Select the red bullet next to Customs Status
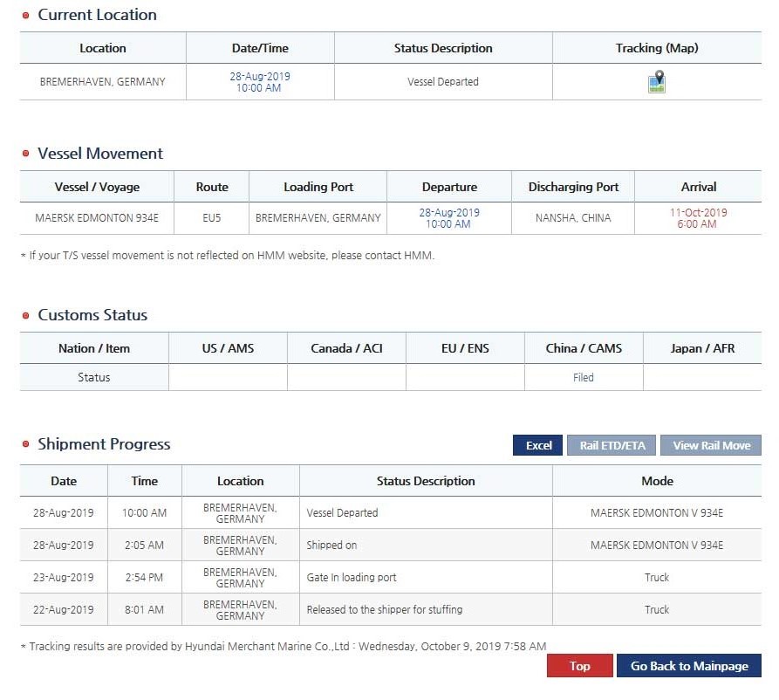Image resolution: width=779 pixels, height=700 pixels. [x=25, y=316]
